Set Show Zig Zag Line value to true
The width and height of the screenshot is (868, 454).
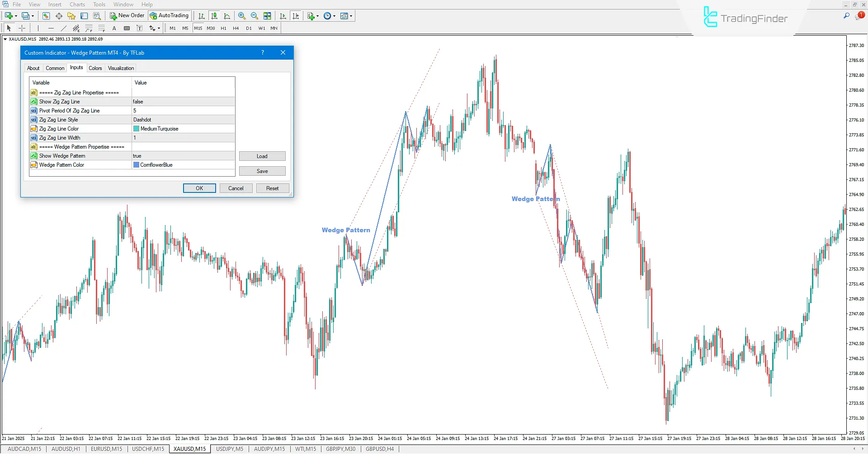point(183,101)
